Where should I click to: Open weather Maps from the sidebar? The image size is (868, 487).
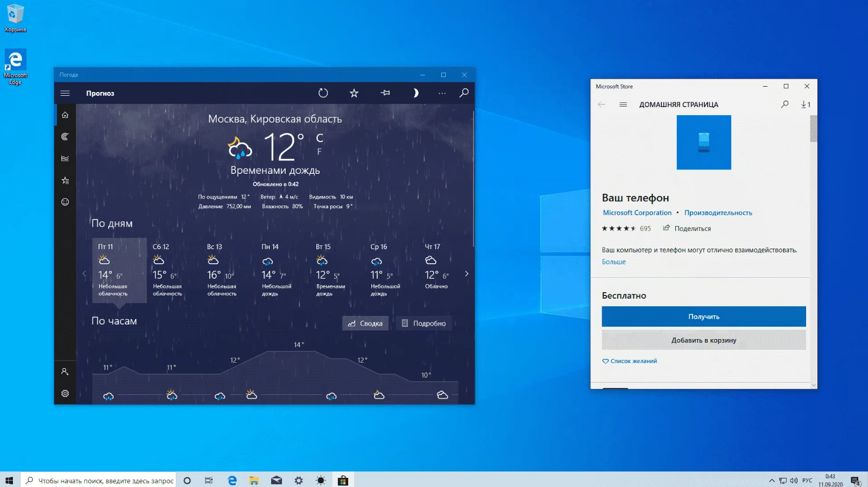pos(65,136)
